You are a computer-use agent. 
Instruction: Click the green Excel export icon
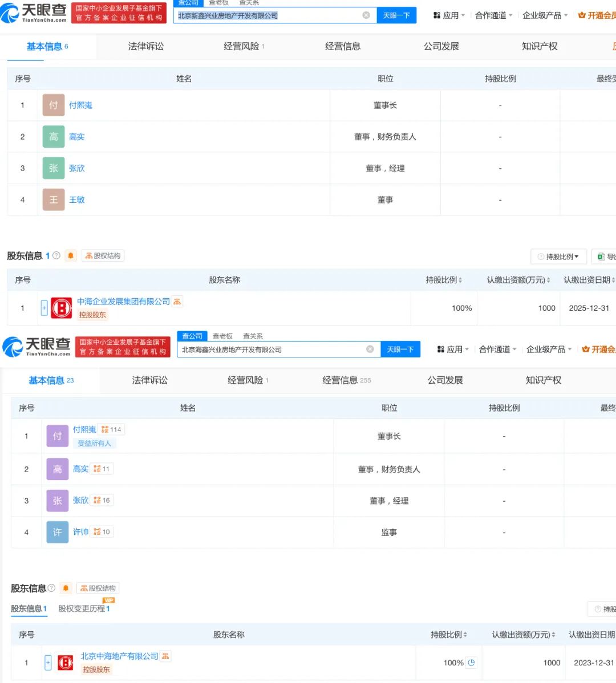pos(601,257)
